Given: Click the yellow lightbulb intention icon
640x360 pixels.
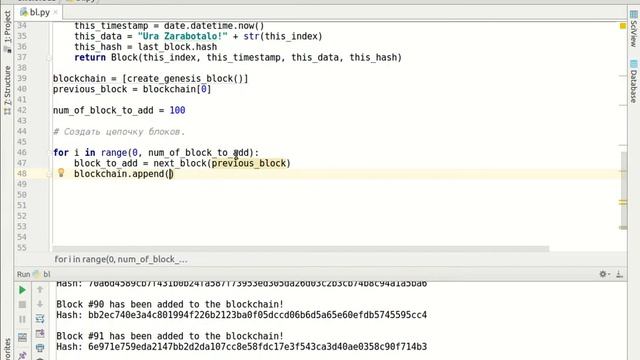Looking at the screenshot, I should pyautogui.click(x=61, y=173).
